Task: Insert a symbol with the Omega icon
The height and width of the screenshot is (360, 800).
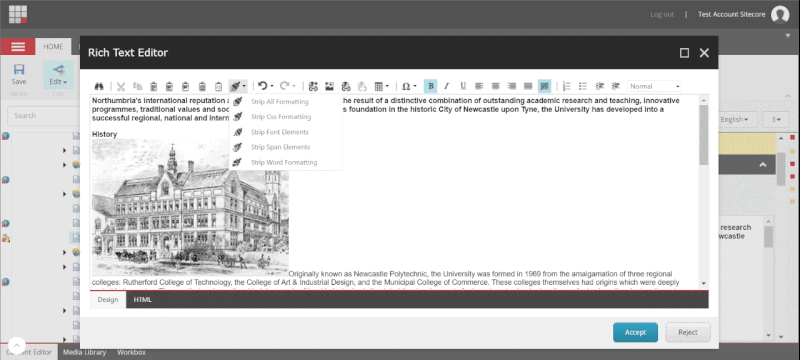Action: [406, 86]
